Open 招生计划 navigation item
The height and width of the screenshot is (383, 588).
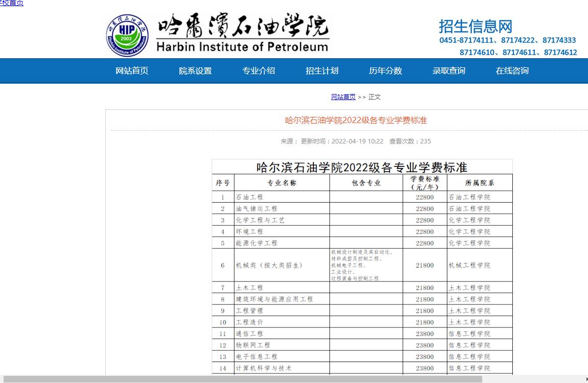pyautogui.click(x=322, y=71)
